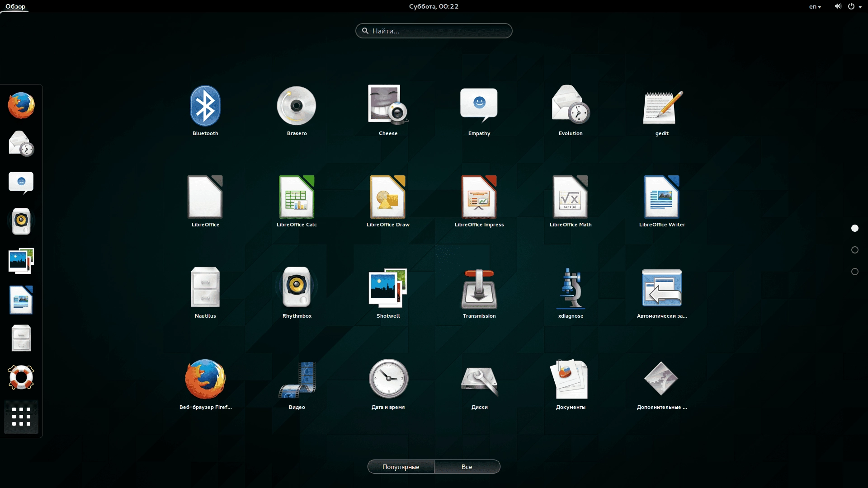
Task: Open the volume indicator
Action: click(x=838, y=6)
